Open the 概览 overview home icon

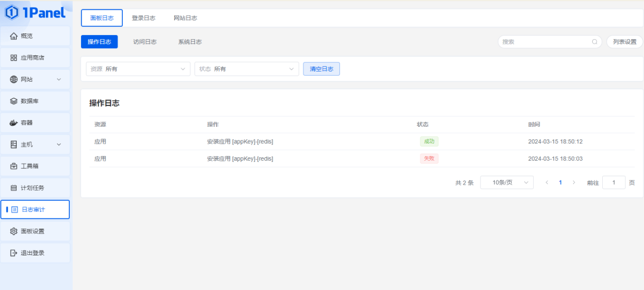click(x=14, y=36)
